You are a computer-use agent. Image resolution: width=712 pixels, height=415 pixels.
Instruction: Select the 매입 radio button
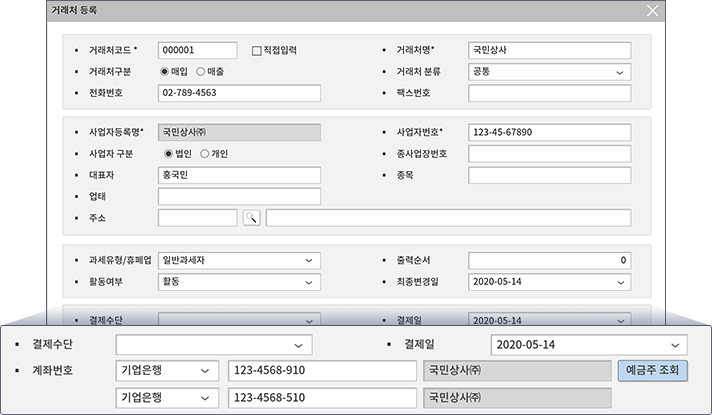(x=165, y=72)
